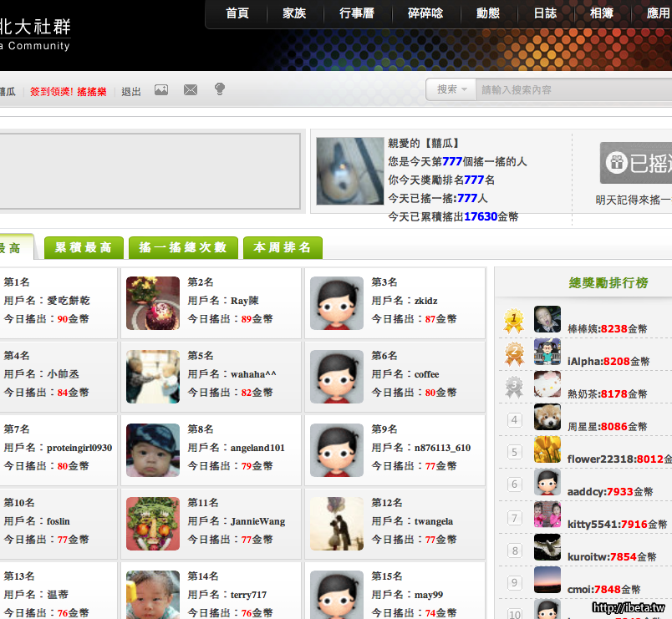Screen dimensions: 672x619
Task: Open the 家族 menu item
Action: [294, 13]
